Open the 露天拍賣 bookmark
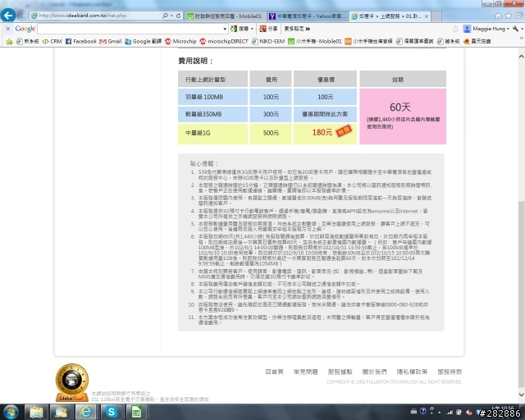Screen dimensions: 525x420 (477, 42)
